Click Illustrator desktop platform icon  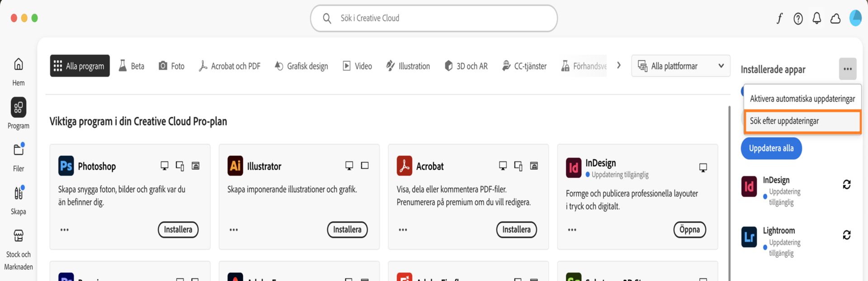(x=349, y=166)
